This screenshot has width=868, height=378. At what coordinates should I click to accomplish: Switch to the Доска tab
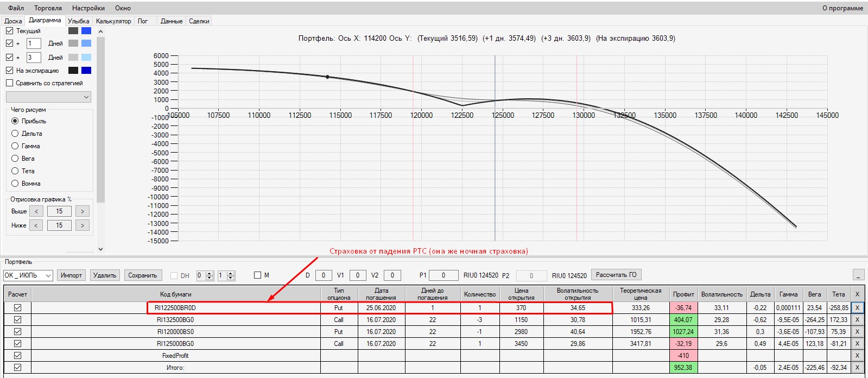click(x=13, y=21)
